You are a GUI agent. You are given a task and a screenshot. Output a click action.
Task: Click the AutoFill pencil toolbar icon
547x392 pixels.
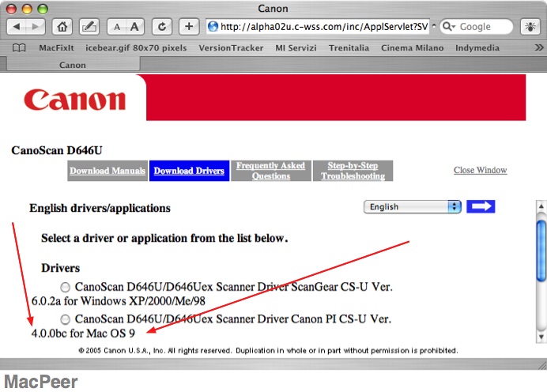click(89, 27)
